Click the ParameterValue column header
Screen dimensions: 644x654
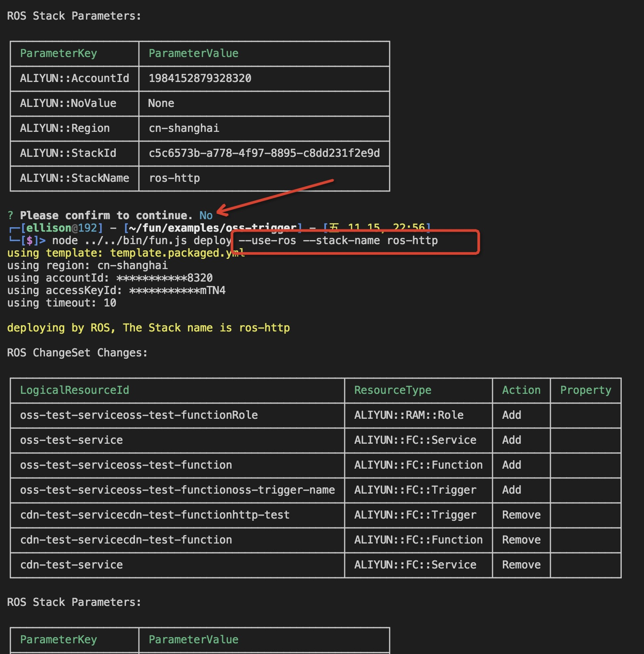coord(193,53)
